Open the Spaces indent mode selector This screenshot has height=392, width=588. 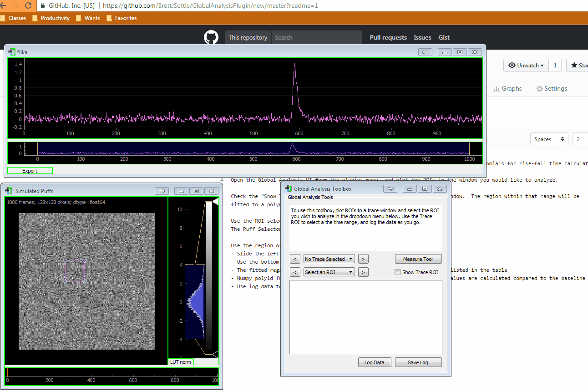tap(549, 139)
